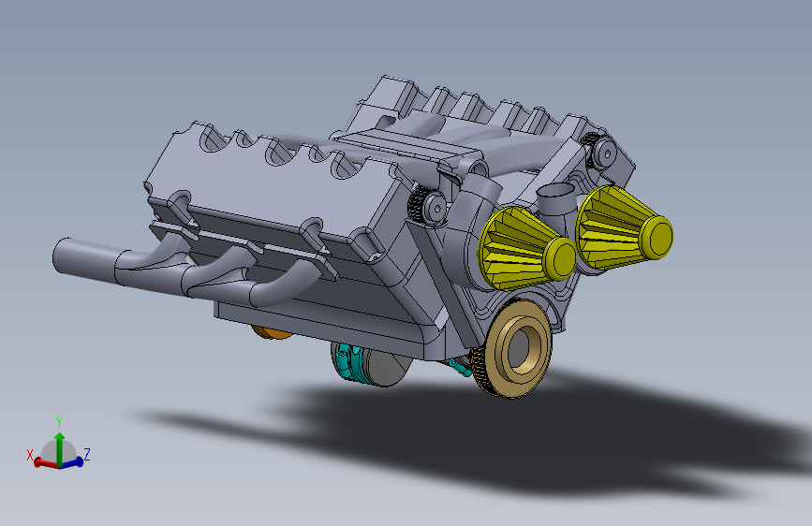Select the toothed cam pulley on near bank
Screen dimensions: 812x526
click(428, 206)
